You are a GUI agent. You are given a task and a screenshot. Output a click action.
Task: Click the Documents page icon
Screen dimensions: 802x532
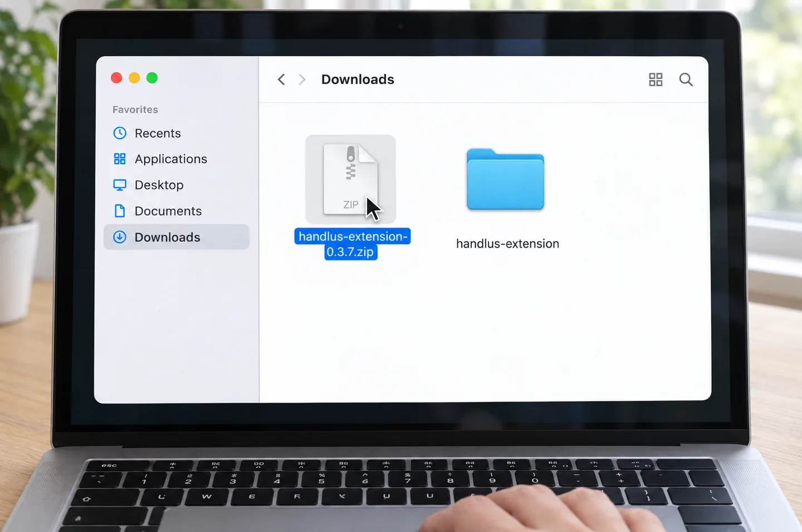coord(120,211)
